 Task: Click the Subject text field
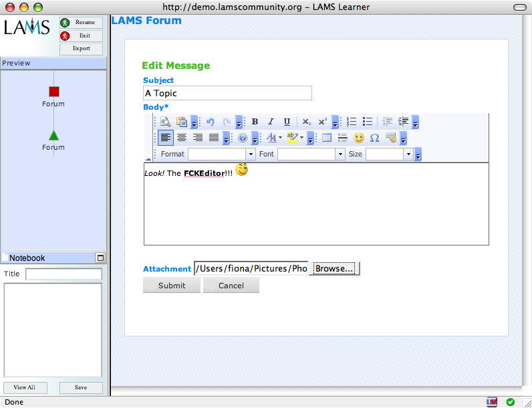click(227, 93)
